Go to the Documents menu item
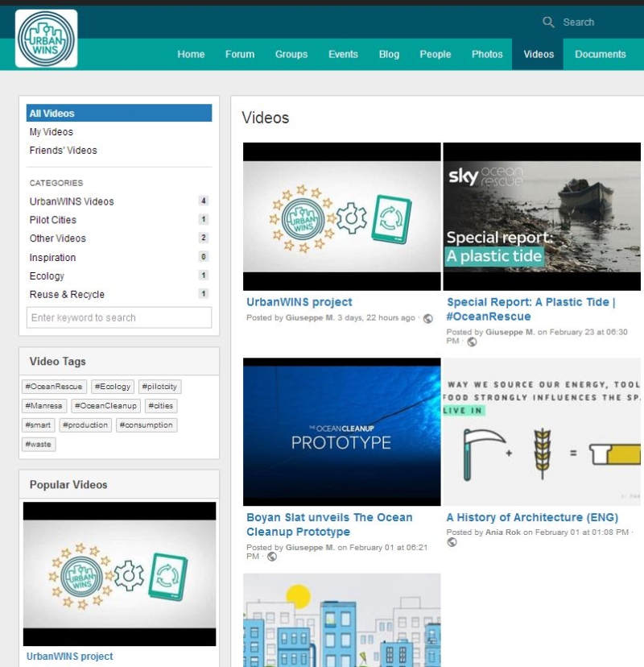Screen dimensions: 644x667 (600, 54)
